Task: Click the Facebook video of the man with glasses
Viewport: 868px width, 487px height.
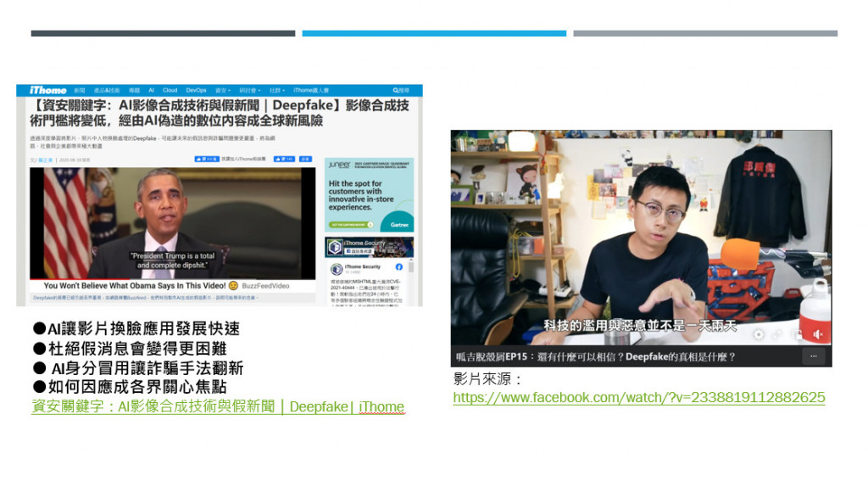Action: point(641,237)
